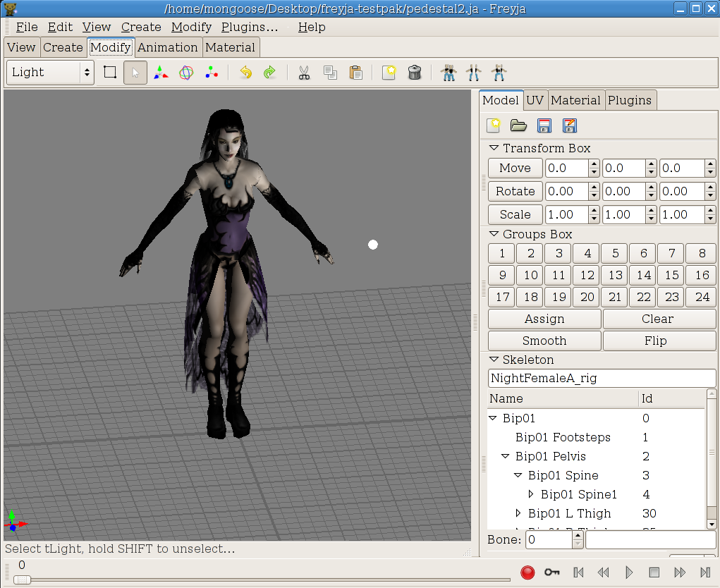Switch to the Material toolbar tab

click(x=230, y=47)
